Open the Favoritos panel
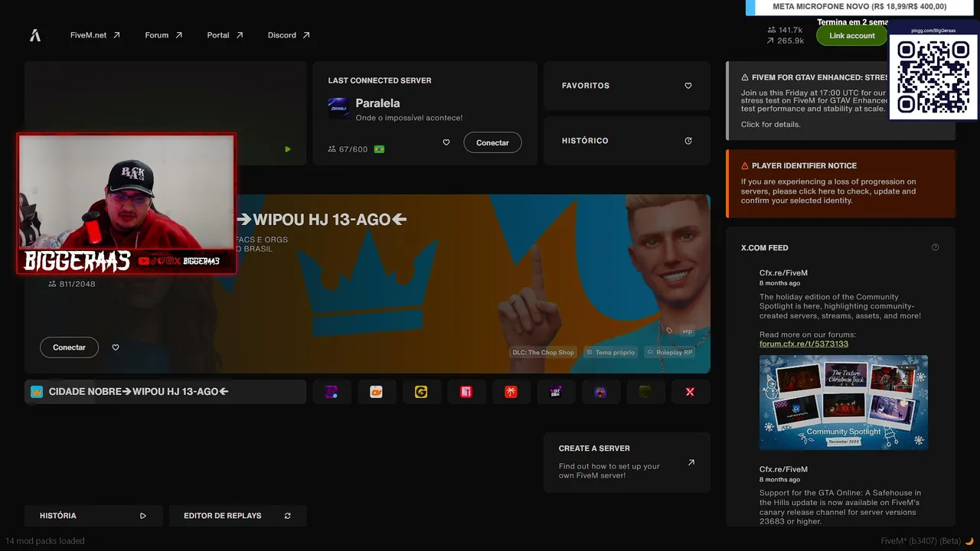The width and height of the screenshot is (980, 551). (x=627, y=86)
